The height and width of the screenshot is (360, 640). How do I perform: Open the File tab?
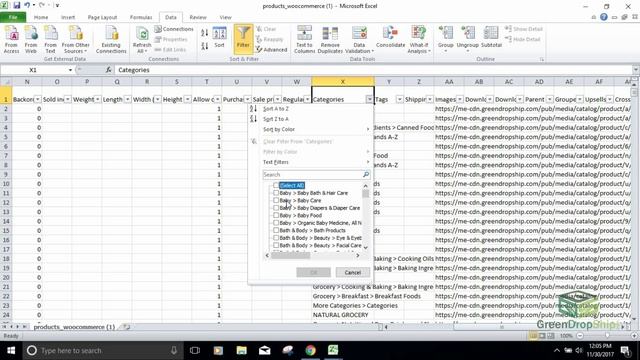(x=13, y=17)
